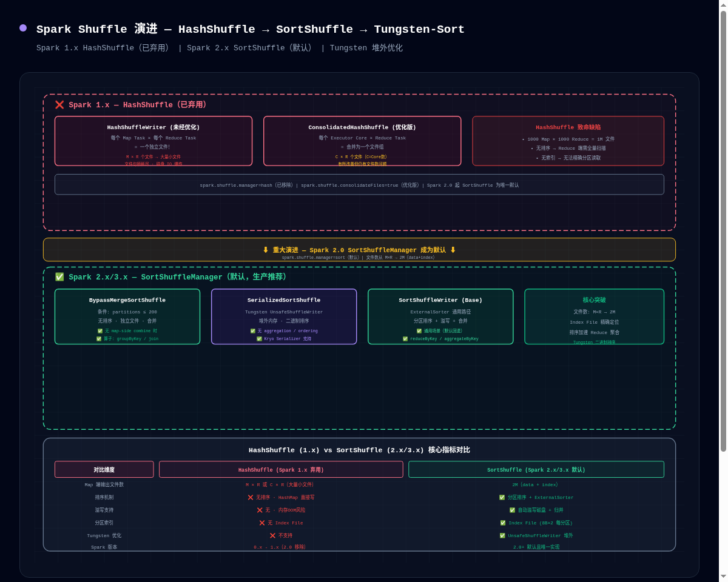Click the SortShuffle (Spark 2.x/3.x 默认) column header
This screenshot has height=582, width=728.
[x=536, y=470]
